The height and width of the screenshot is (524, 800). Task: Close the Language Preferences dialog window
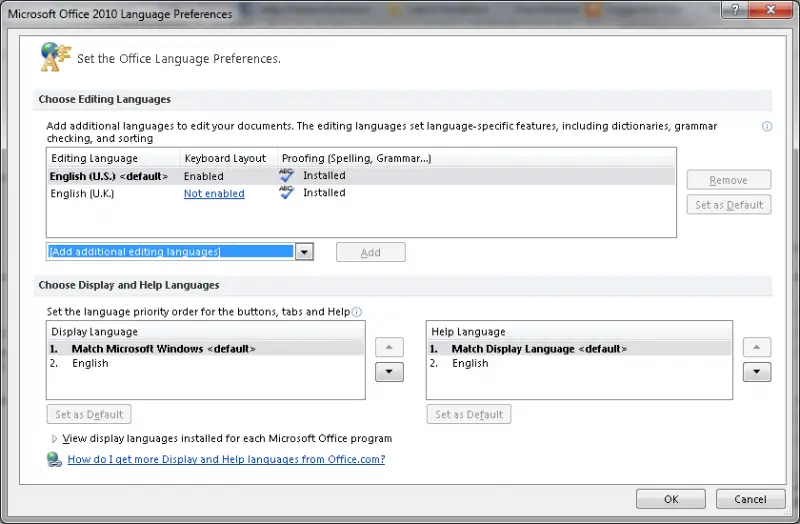[x=770, y=10]
